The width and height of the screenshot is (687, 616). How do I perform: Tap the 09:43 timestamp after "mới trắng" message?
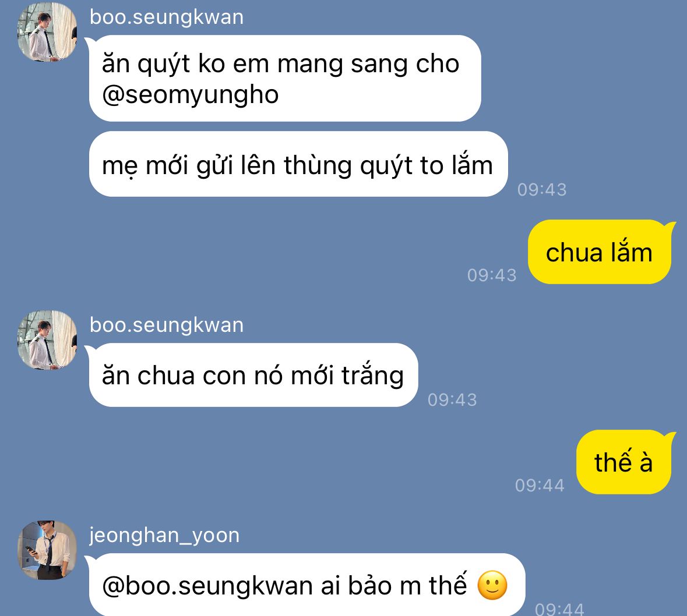pyautogui.click(x=452, y=400)
